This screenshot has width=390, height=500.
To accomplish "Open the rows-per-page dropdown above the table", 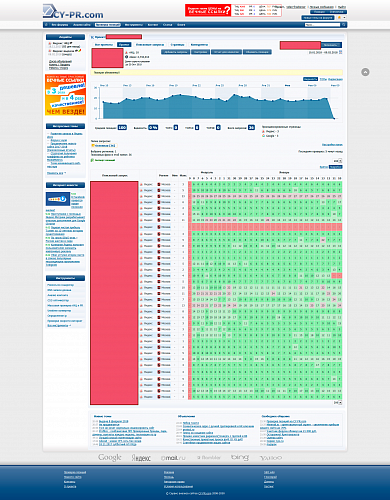I will tap(338, 161).
